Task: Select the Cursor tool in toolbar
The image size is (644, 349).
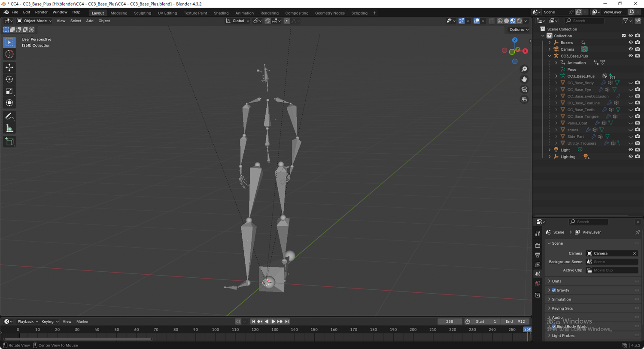Action: click(x=9, y=55)
